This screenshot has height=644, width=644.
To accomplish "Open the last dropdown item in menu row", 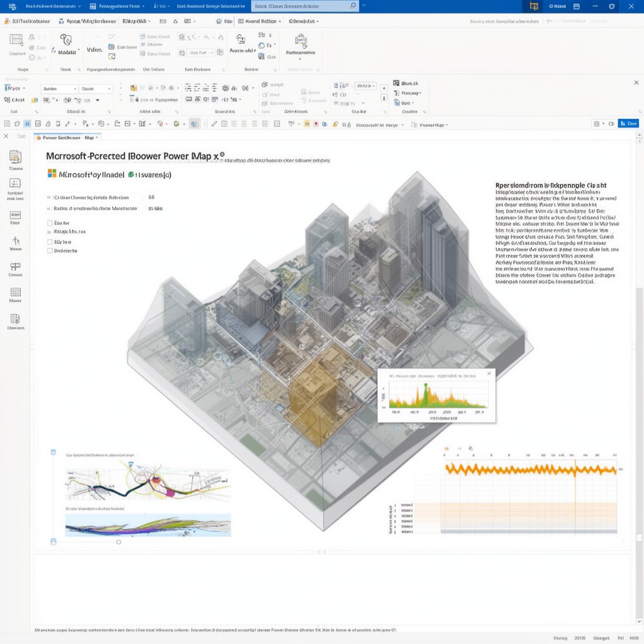I will coord(304,21).
